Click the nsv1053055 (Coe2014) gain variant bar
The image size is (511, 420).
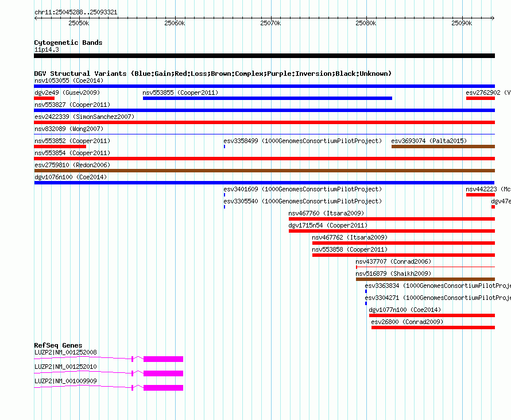[264, 86]
